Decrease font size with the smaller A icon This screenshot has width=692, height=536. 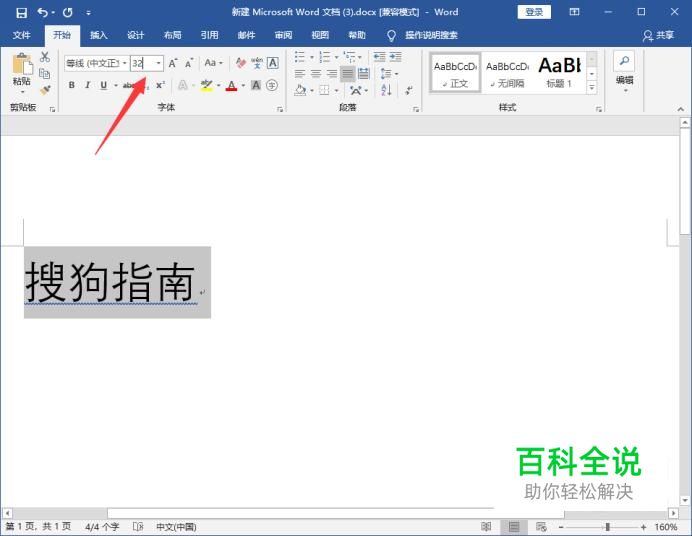[189, 64]
